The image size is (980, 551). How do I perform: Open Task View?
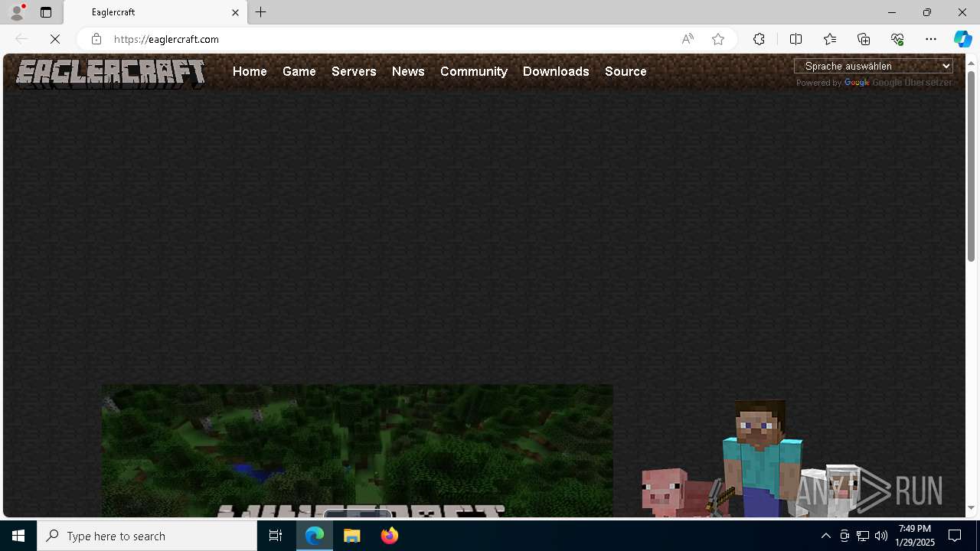[276, 536]
